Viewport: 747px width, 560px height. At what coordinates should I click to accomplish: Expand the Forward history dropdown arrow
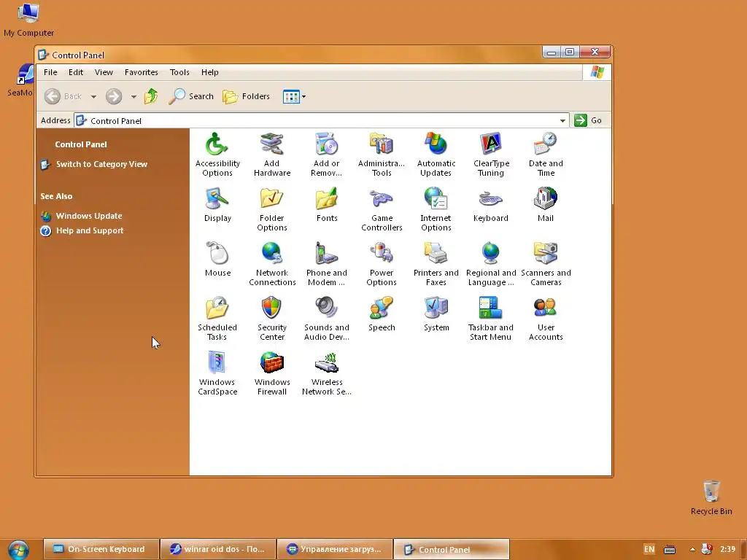click(x=134, y=97)
